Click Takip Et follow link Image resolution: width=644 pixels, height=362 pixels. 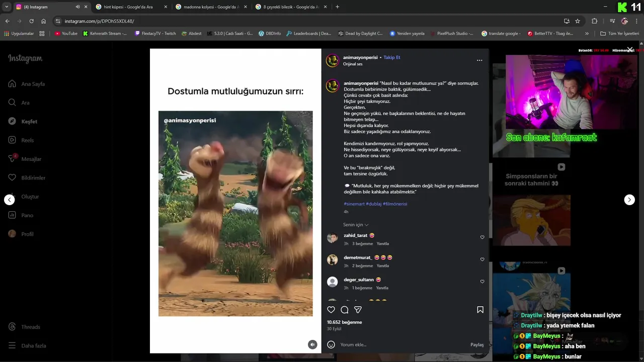pos(392,57)
